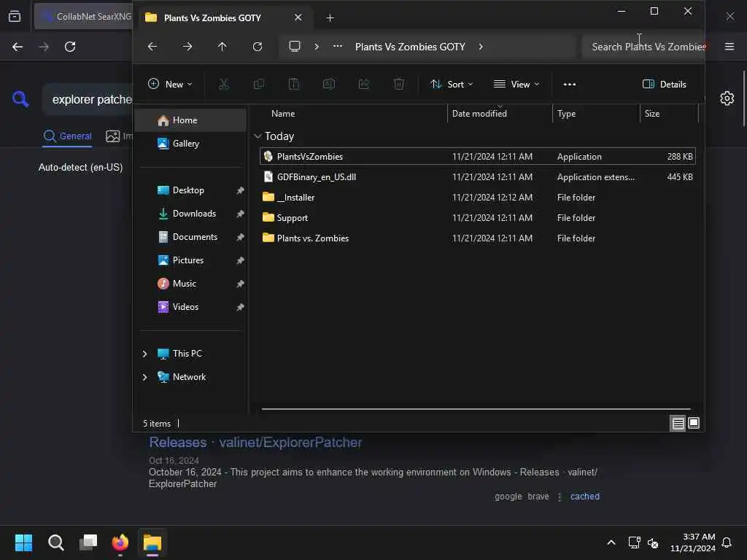The height and width of the screenshot is (560, 747).
Task: Click the Search Plants Vs Zombies field
Action: point(643,47)
